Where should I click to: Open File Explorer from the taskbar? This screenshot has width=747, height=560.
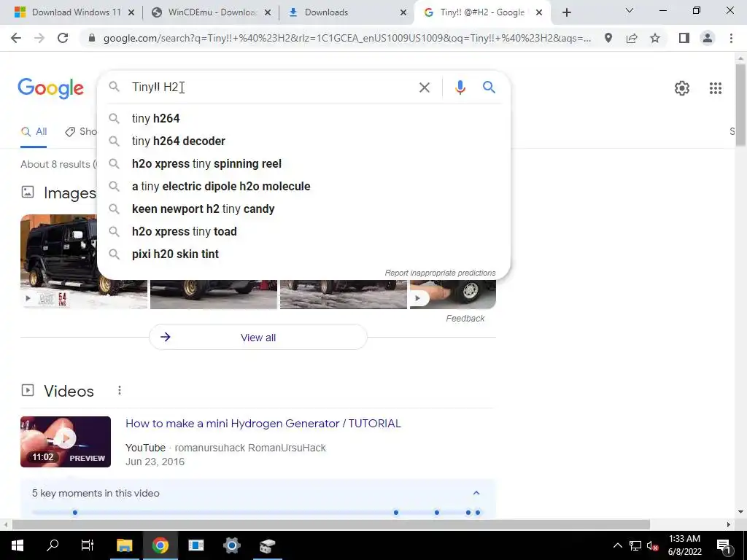124,545
